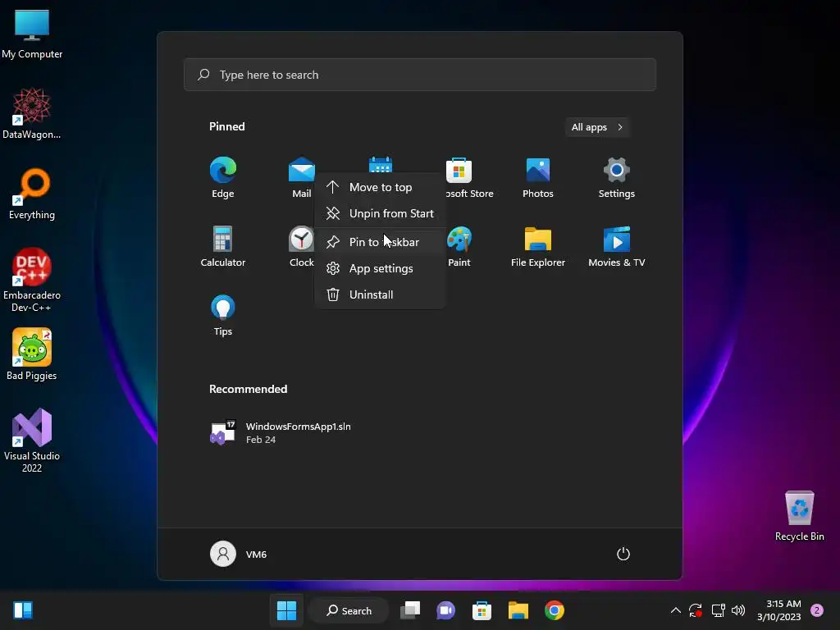Open Settings from pinned apps

click(x=617, y=177)
